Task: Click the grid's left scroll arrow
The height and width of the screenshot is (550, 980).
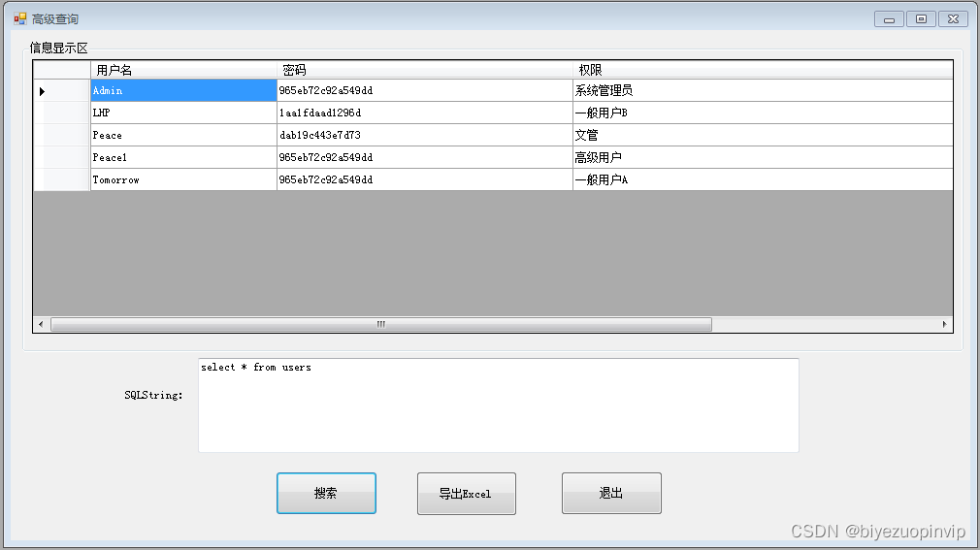Action: point(42,324)
